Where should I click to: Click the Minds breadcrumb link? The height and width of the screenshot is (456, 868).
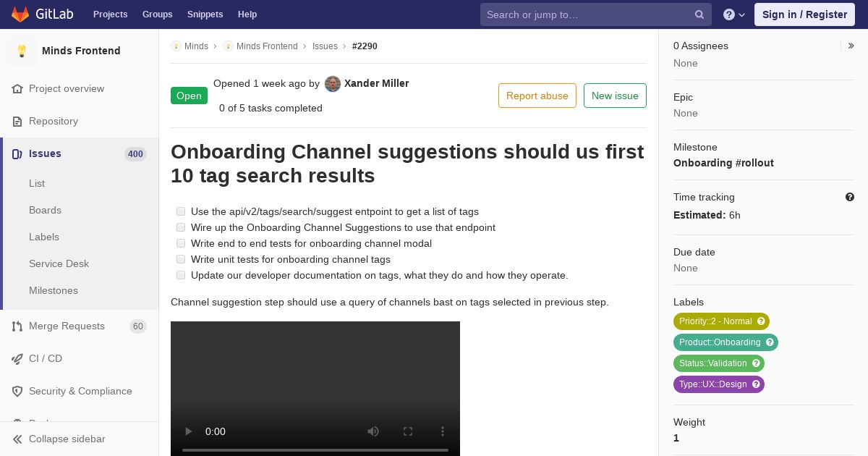coord(196,46)
